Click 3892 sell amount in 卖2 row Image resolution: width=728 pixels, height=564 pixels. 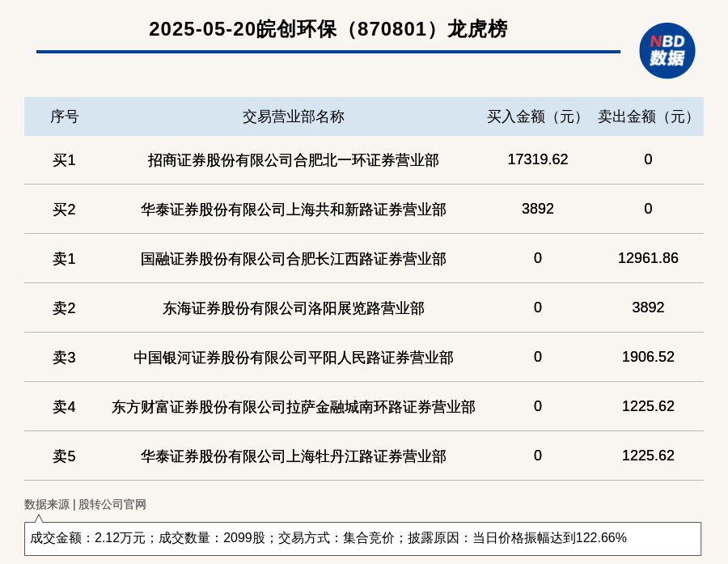[x=648, y=307]
